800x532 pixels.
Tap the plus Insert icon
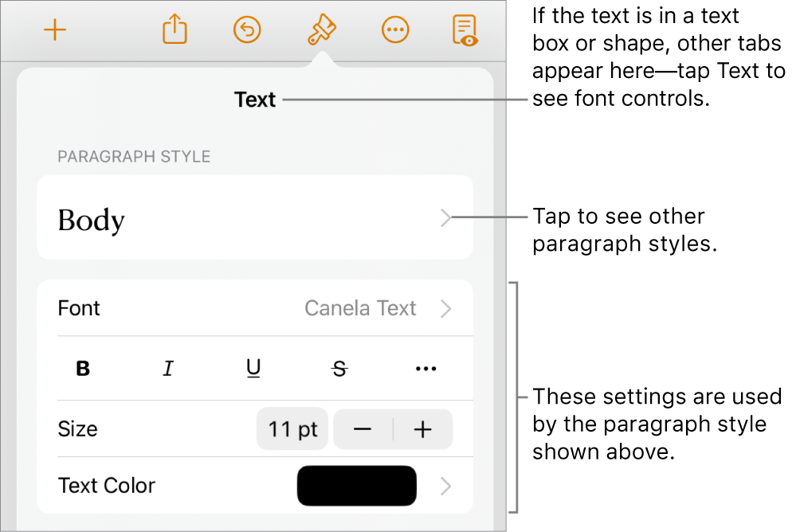coord(55,30)
